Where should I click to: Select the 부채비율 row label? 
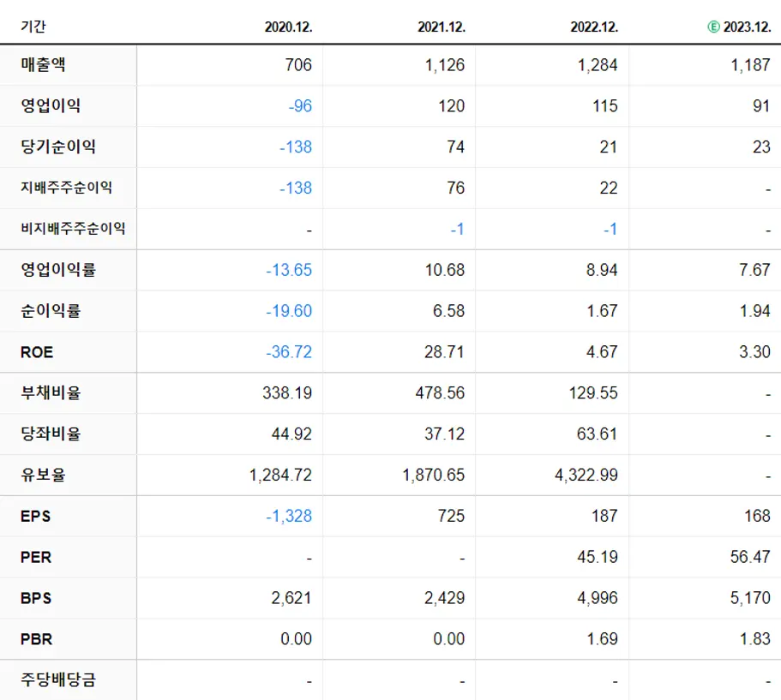[x=51, y=392]
